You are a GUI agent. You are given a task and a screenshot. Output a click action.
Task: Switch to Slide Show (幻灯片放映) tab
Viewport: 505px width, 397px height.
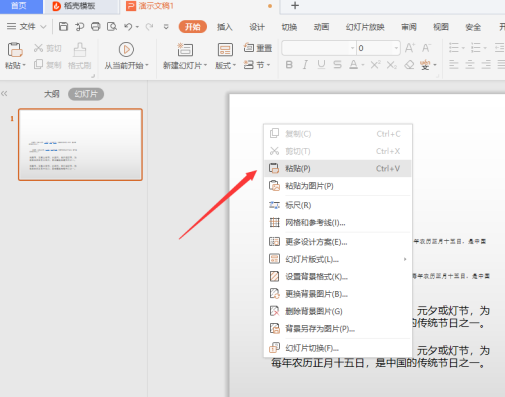click(365, 27)
